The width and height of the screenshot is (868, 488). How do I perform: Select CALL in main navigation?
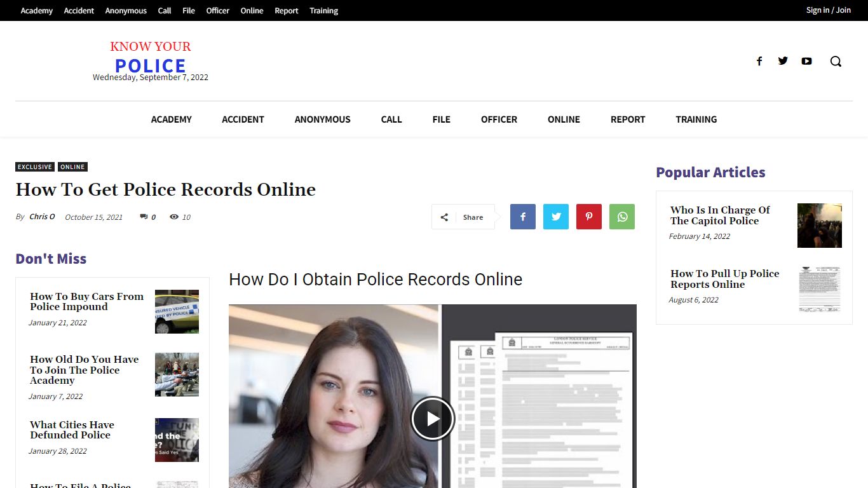(391, 119)
